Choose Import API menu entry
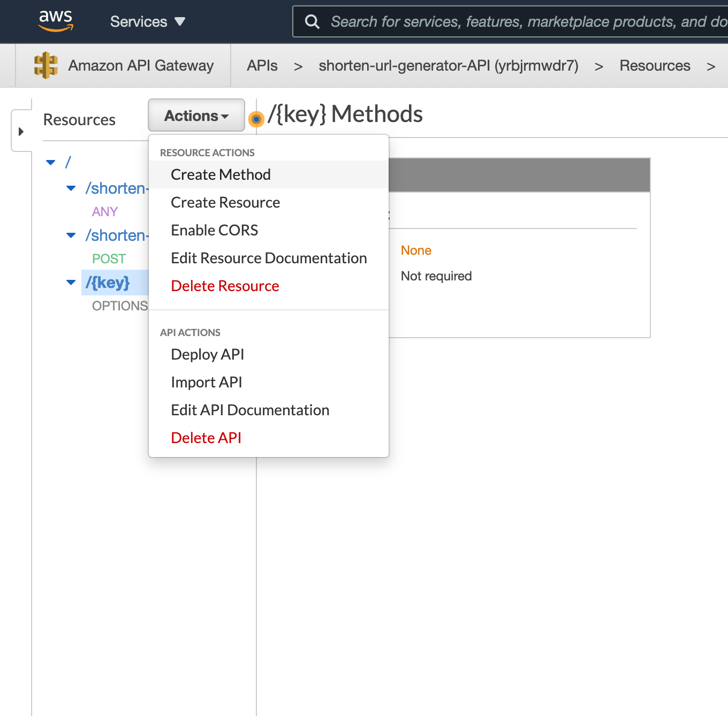The width and height of the screenshot is (728, 716). [x=269, y=382]
